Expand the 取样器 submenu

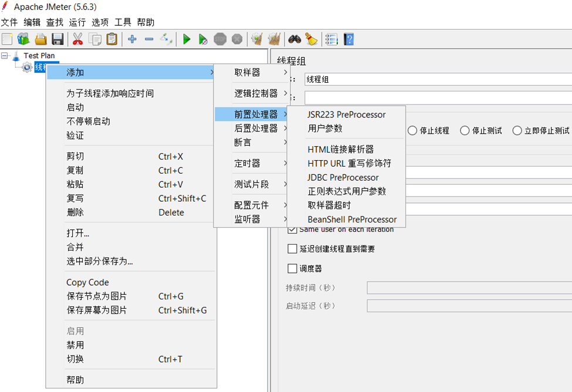(252, 72)
